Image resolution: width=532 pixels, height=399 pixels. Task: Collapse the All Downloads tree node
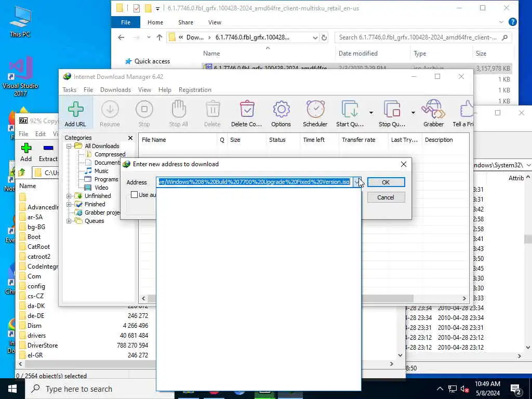coord(69,146)
